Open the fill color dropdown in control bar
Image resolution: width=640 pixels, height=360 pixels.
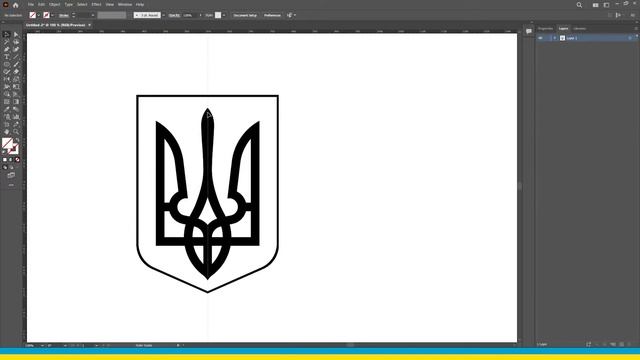tap(38, 15)
